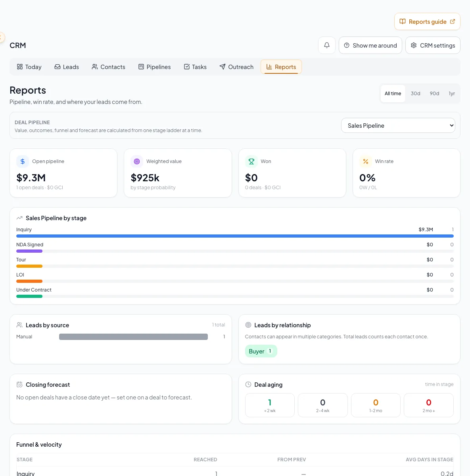Open the Contacts tab
470x476 pixels.
coord(108,67)
